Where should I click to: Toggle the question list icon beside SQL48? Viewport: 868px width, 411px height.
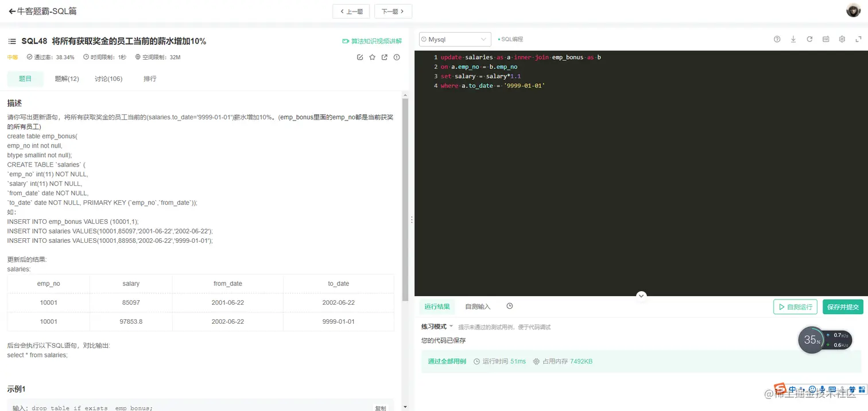(x=12, y=41)
